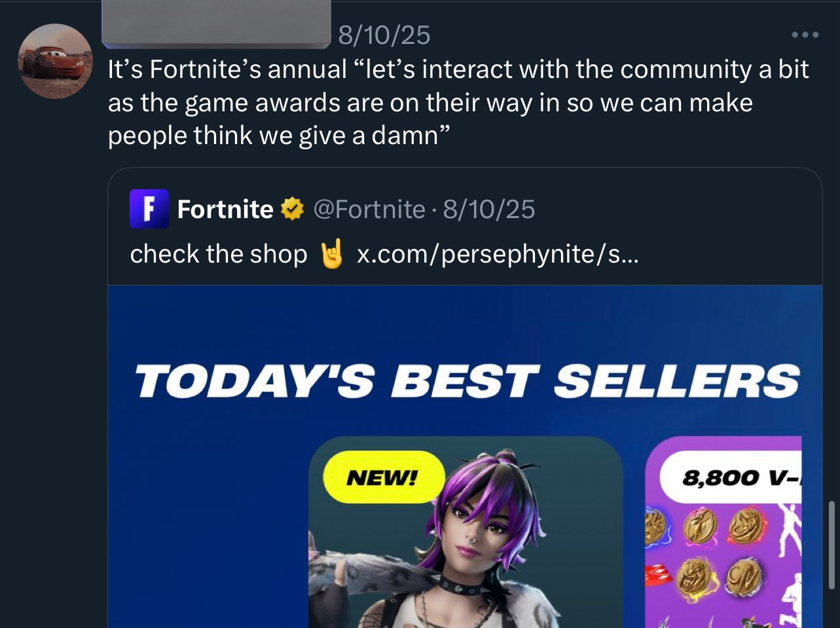The image size is (840, 628).
Task: Open the purple-haired character skin card
Action: [x=466, y=532]
